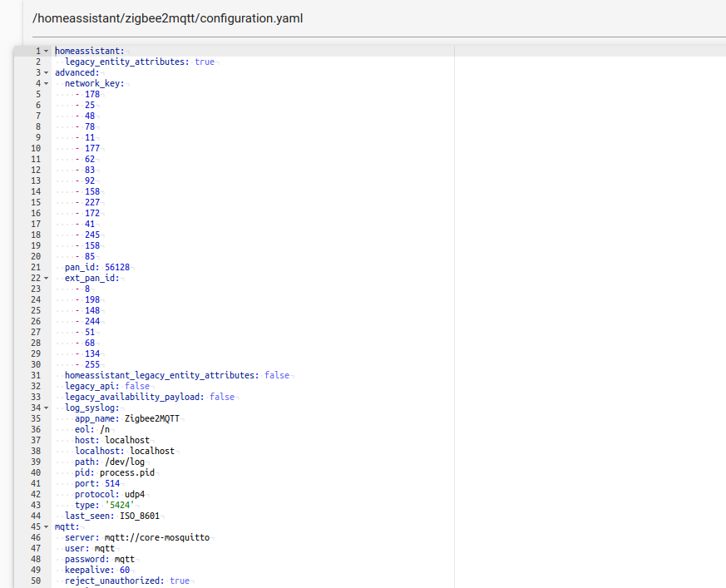726x588 pixels.
Task: Select the 'legacy_entity_attributes' key on line 2
Action: pyautogui.click(x=125, y=62)
